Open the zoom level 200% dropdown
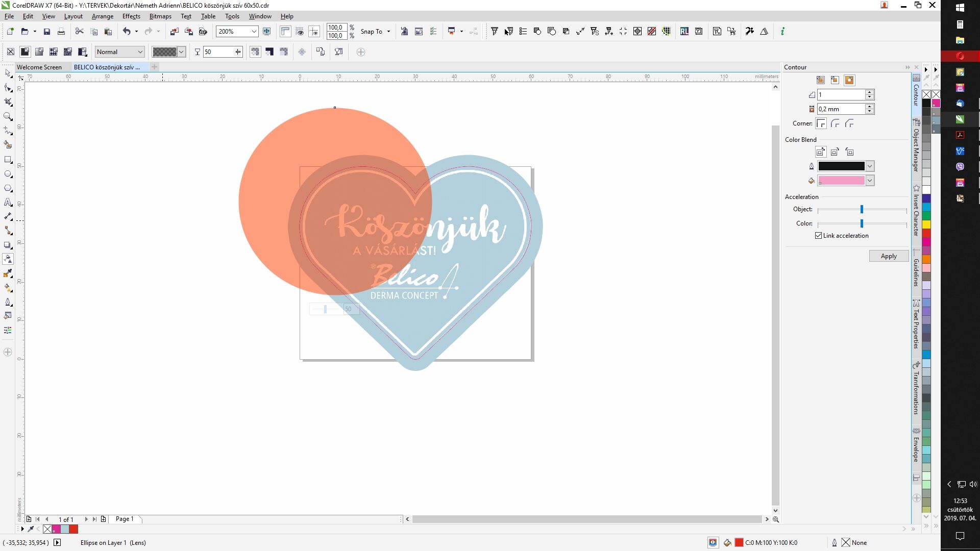The height and width of the screenshot is (551, 980). [x=254, y=32]
